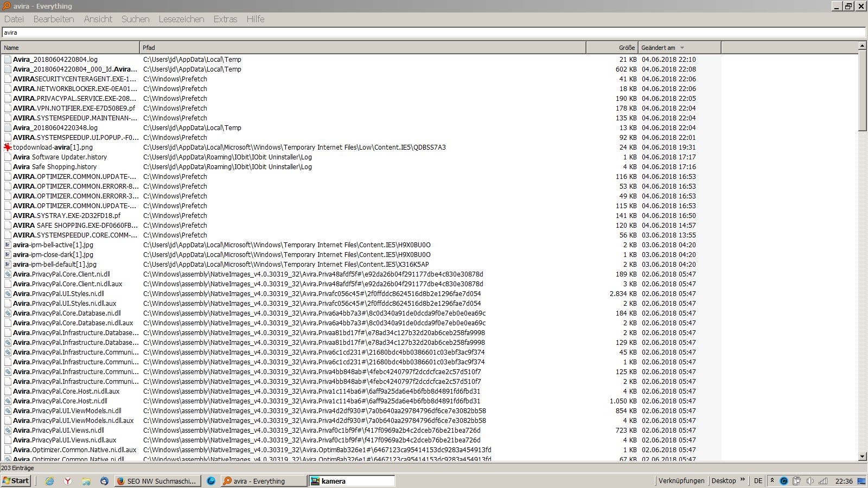The width and height of the screenshot is (868, 488).
Task: Open the volume speaker tray icon
Action: click(810, 481)
